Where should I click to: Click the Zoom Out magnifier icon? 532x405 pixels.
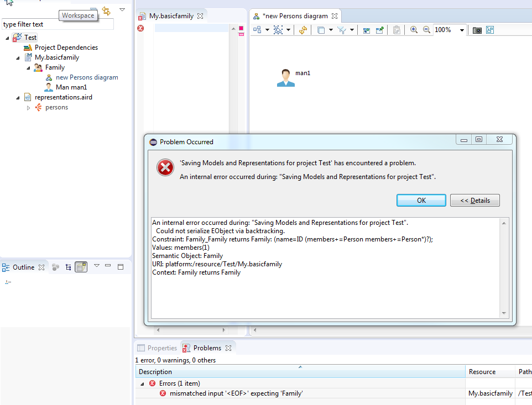426,29
